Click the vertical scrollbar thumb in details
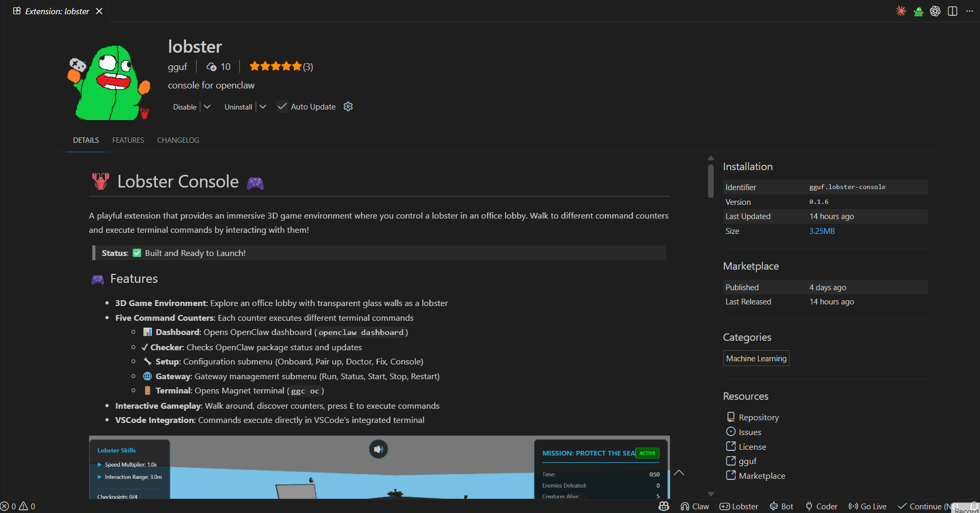This screenshot has height=513, width=980. (x=711, y=181)
